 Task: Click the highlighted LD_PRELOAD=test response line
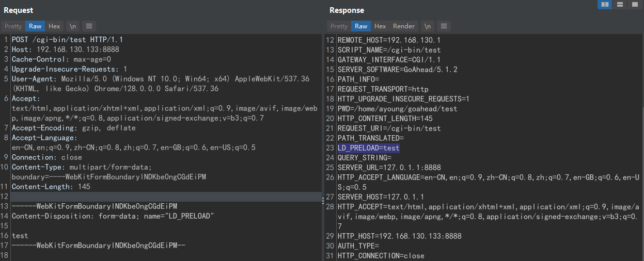[368, 148]
